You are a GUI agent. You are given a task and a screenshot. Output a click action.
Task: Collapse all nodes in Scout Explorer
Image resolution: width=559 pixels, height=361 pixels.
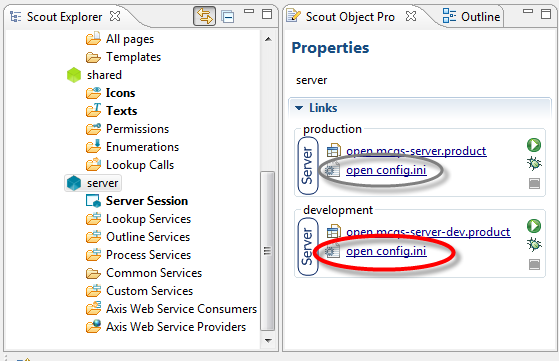pyautogui.click(x=227, y=16)
